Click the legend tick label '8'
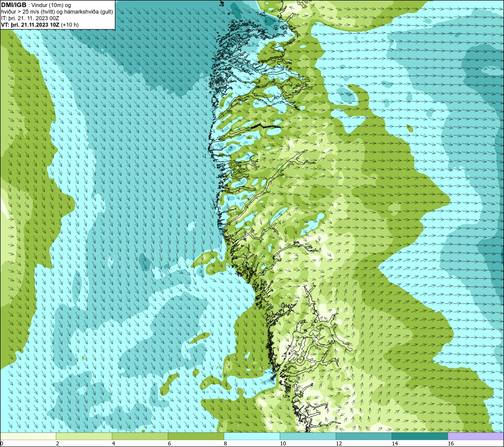 [225, 444]
